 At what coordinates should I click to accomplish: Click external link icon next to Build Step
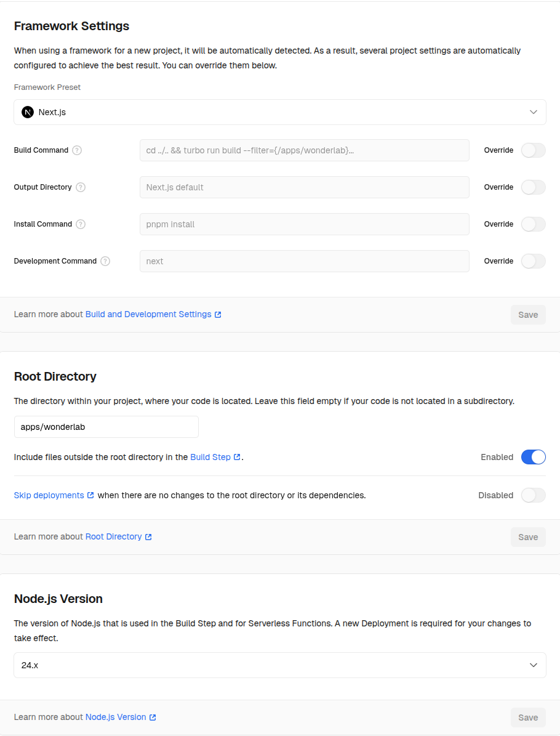(237, 457)
